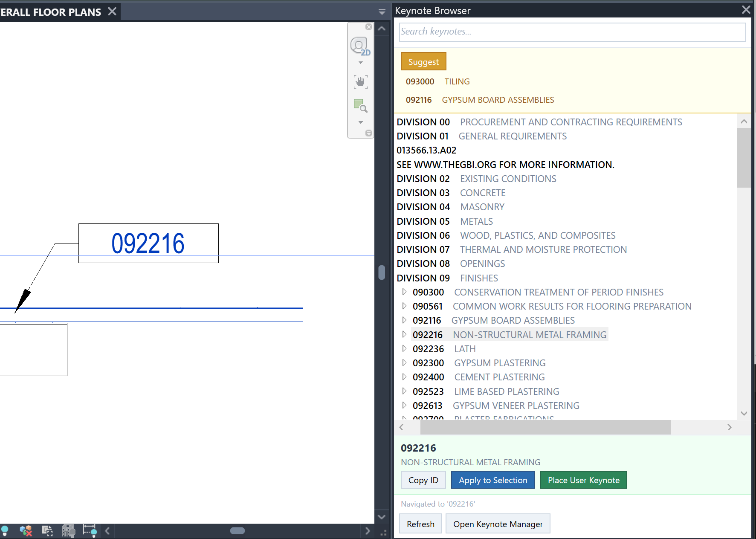The height and width of the screenshot is (539, 756).
Task: Click the Reveal Constraints dimension icon
Action: (x=90, y=530)
